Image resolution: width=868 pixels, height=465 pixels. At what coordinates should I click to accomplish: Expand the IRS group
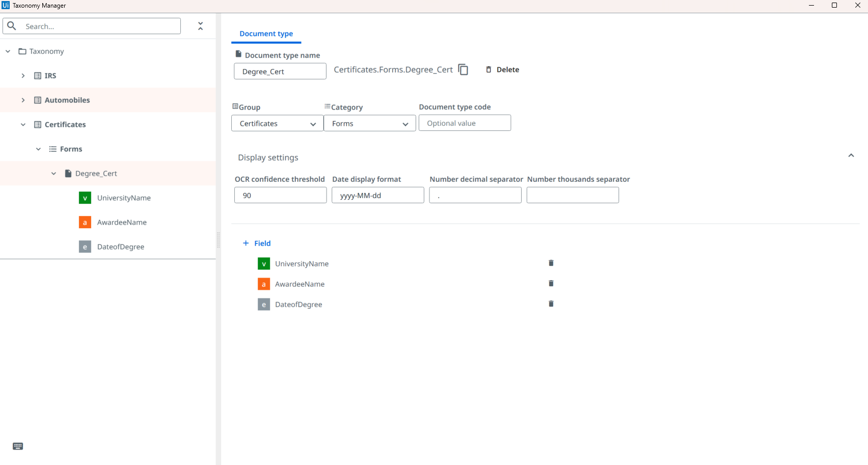23,75
